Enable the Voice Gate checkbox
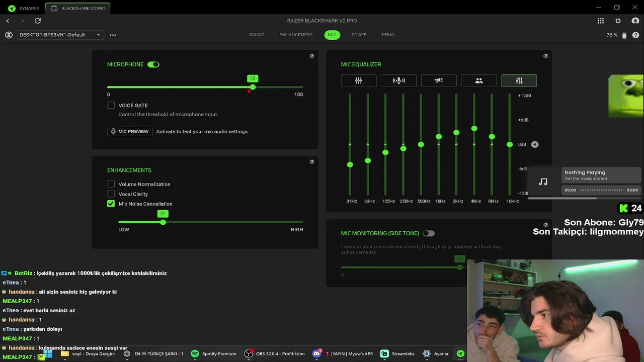 click(111, 105)
